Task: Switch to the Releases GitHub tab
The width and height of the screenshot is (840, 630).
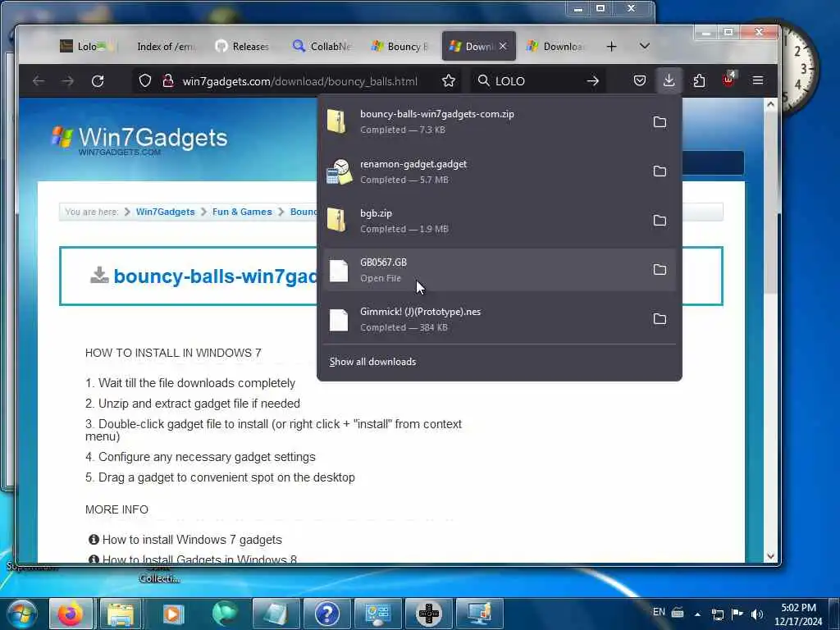Action: tap(244, 47)
